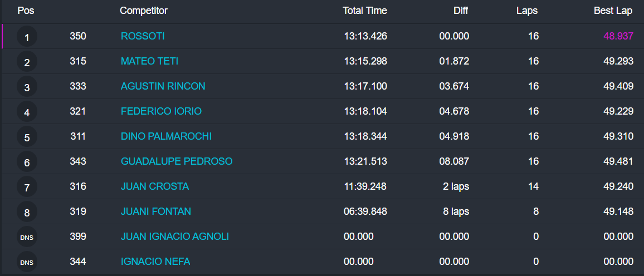Viewport: 644px width, 276px height.
Task: Click the Laps column header
Action: click(527, 11)
